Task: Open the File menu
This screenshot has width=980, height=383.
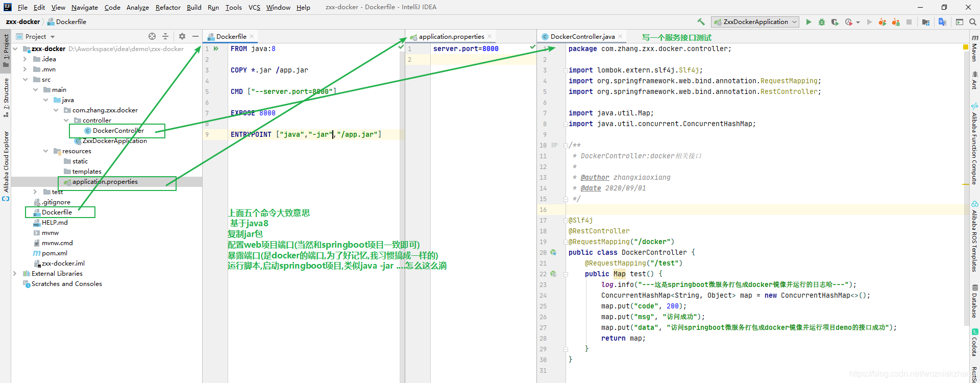Action: [x=22, y=7]
